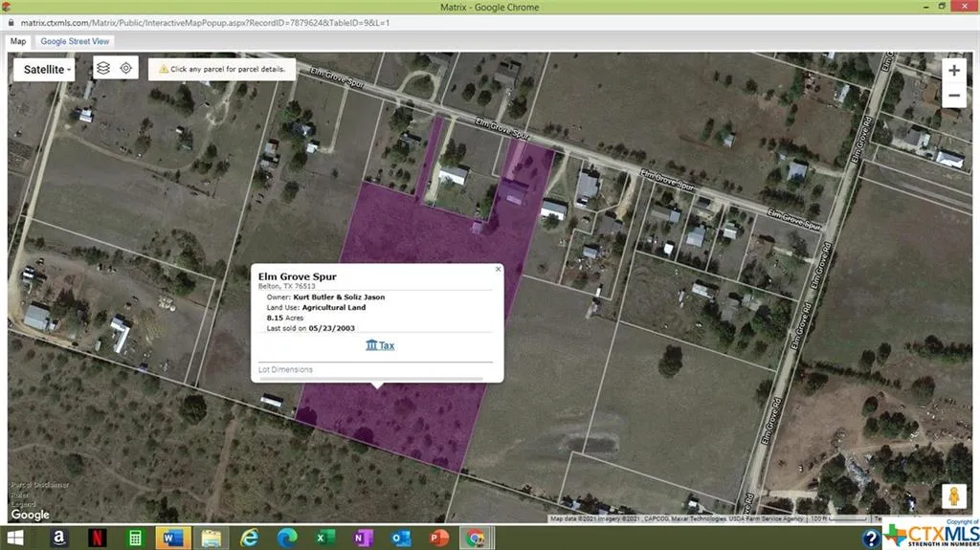The width and height of the screenshot is (980, 550).
Task: Close the Elm Grove Spur info popup
Action: point(498,270)
